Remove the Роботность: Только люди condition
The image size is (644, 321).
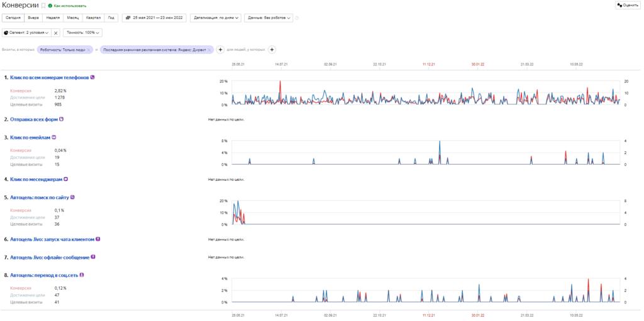pyautogui.click(x=89, y=50)
